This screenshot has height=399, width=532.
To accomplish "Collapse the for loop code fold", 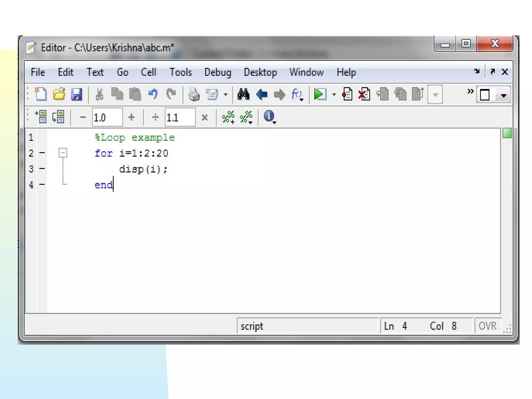I will tap(63, 153).
